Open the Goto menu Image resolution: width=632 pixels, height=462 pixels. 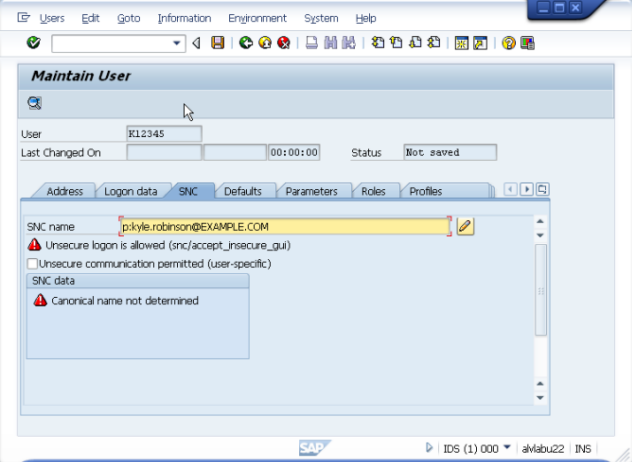[129, 19]
